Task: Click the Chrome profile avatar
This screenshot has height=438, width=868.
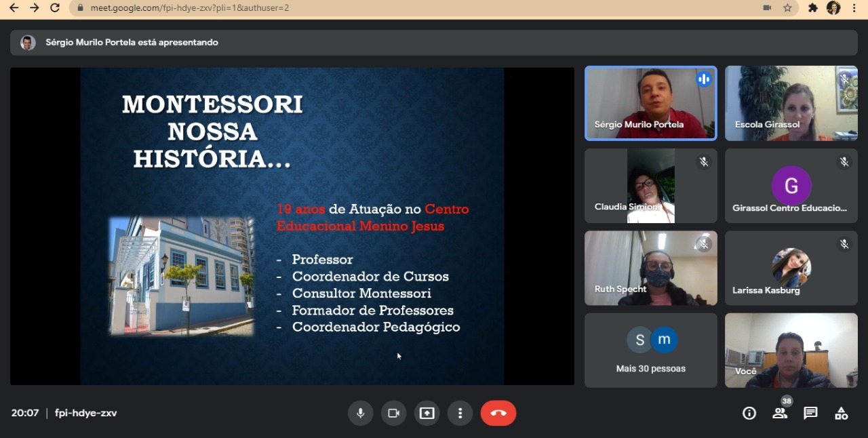Action: pos(833,8)
